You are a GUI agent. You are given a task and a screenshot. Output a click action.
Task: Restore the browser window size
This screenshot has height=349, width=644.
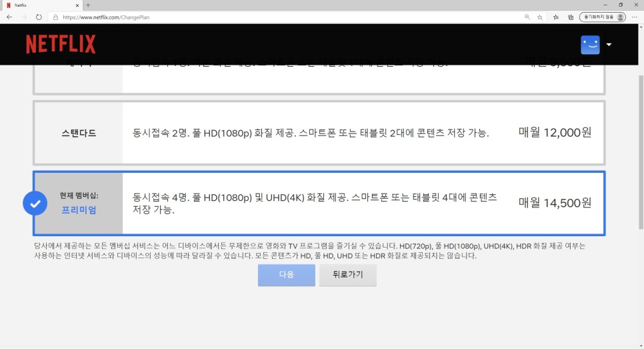[x=621, y=5]
